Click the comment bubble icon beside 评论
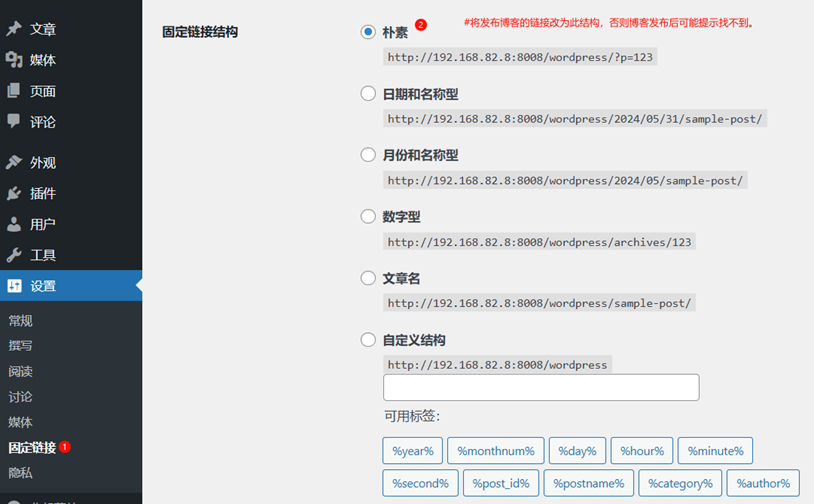The height and width of the screenshot is (504, 814). [x=14, y=121]
